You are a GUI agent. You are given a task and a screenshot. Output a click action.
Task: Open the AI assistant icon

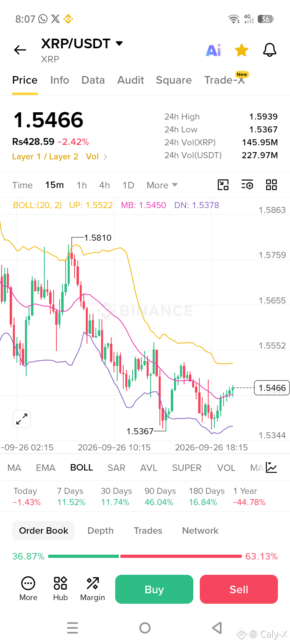pos(214,50)
